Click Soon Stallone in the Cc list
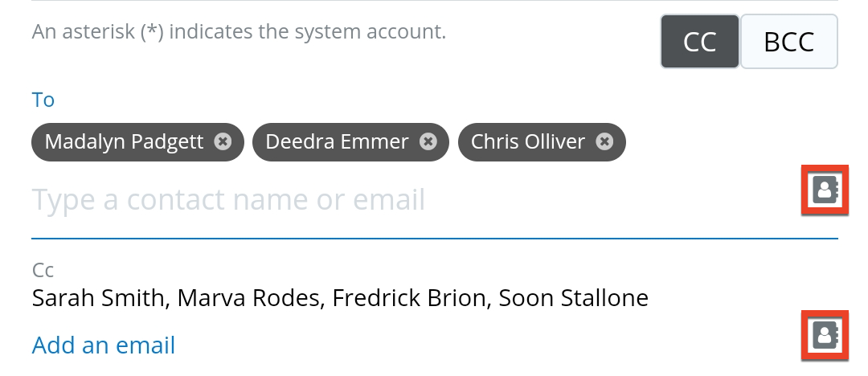Image resolution: width=868 pixels, height=376 pixels. 573,298
